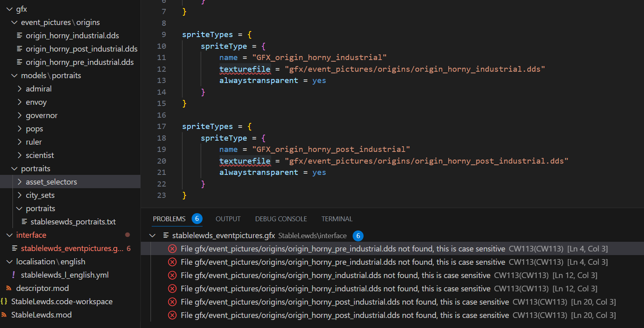Click file icon in Problems group header
This screenshot has height=328, width=644.
click(166, 235)
